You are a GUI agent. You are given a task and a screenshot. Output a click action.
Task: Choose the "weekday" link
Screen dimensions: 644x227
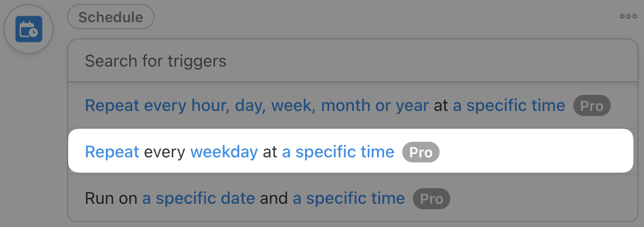[x=224, y=152]
